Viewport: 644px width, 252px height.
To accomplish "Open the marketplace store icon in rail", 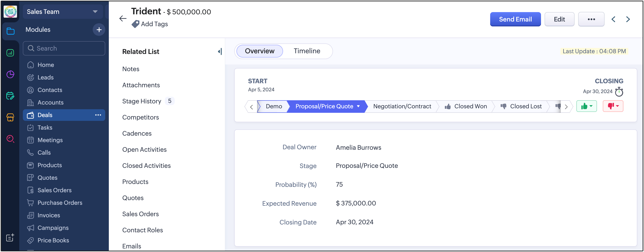I will [10, 117].
